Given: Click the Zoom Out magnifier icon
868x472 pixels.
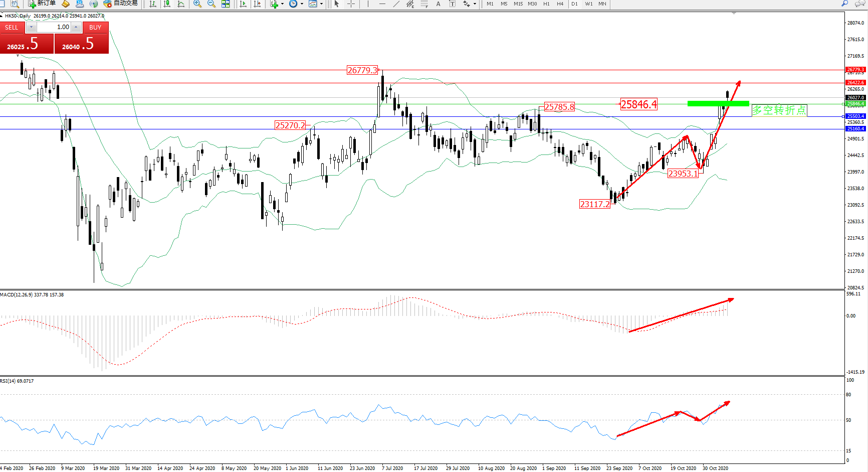Looking at the screenshot, I should pyautogui.click(x=211, y=4).
